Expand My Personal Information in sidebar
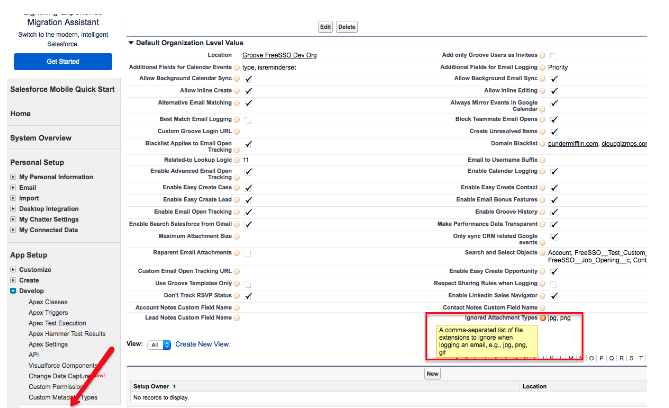The image size is (669, 408). 13,177
